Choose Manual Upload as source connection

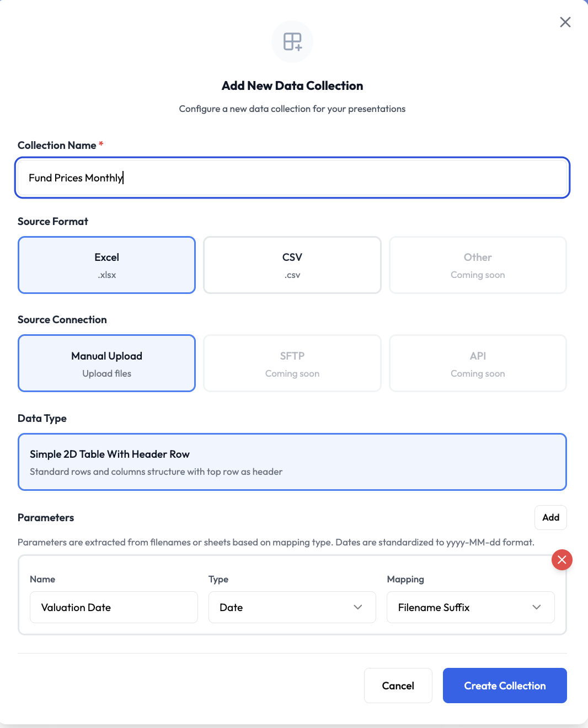(x=106, y=363)
